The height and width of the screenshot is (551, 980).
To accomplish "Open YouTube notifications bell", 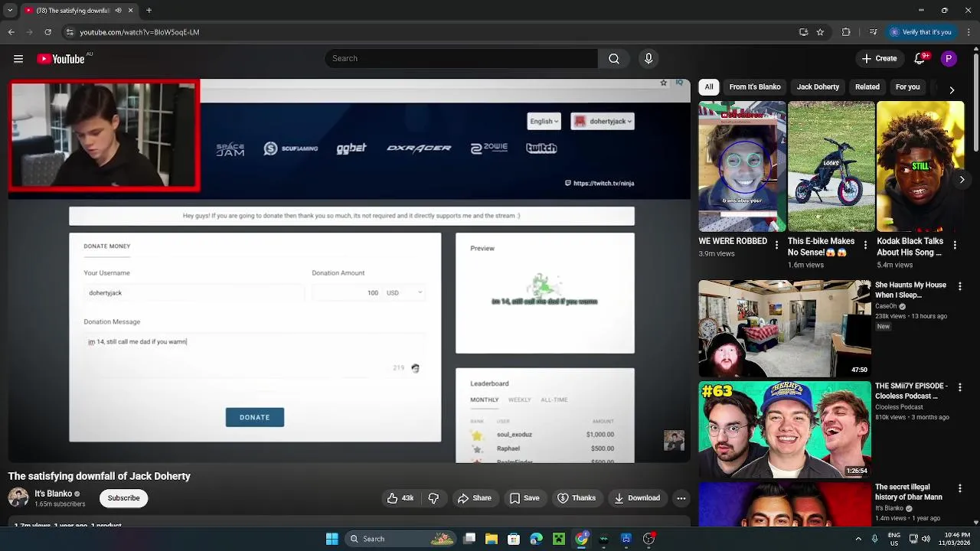I will point(920,59).
